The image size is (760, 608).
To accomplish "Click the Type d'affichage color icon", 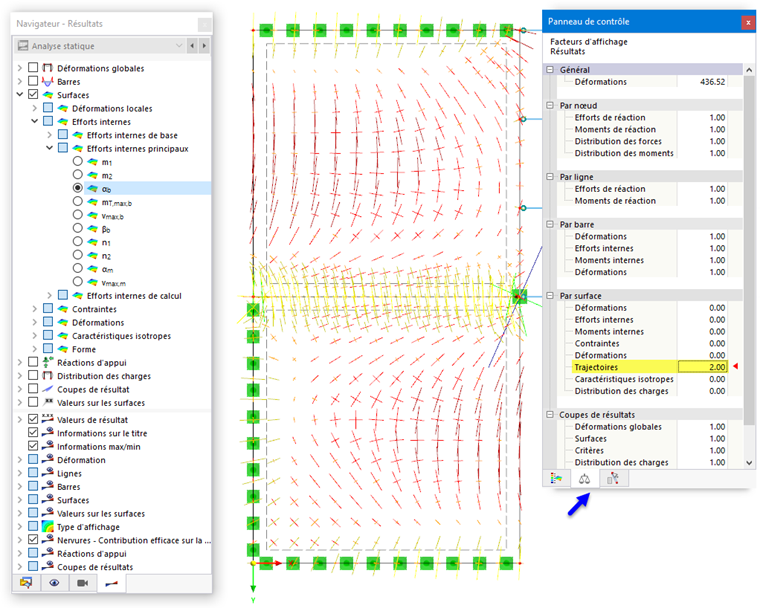I will pyautogui.click(x=48, y=527).
